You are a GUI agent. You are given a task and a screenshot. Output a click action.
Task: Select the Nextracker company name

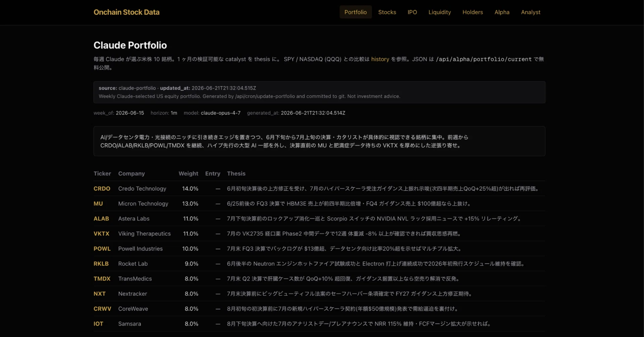tap(132, 294)
